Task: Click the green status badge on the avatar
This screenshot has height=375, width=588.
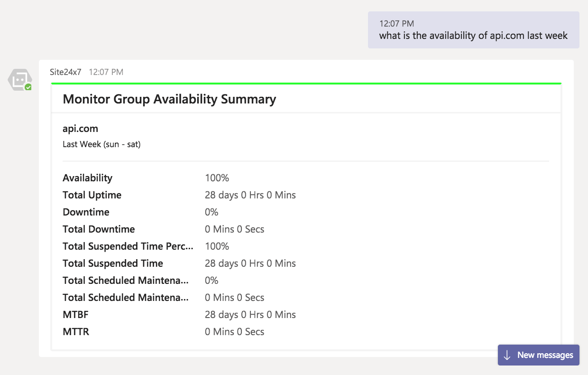Action: pyautogui.click(x=28, y=87)
